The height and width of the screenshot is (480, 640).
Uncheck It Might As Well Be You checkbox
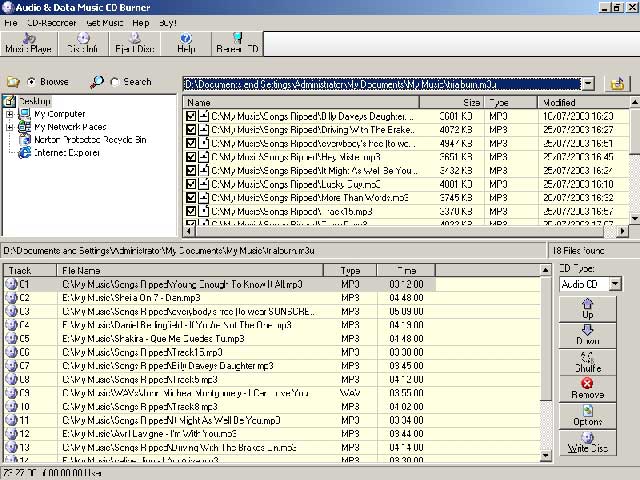[x=191, y=171]
